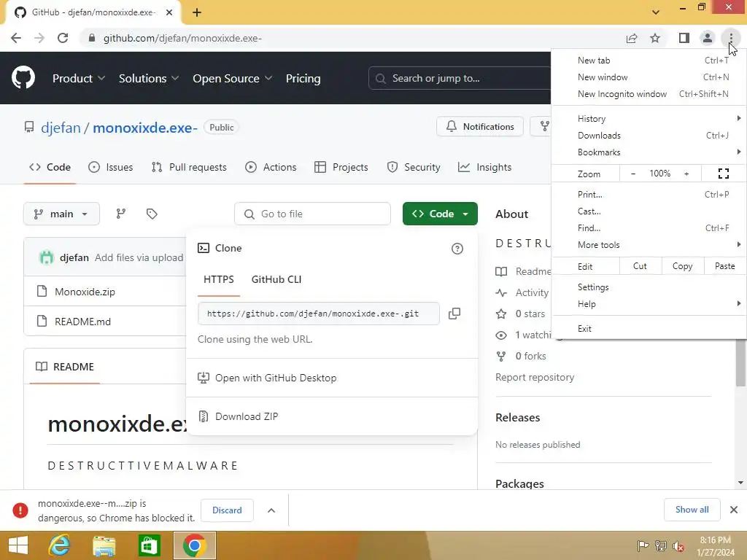747x560 pixels.
Task: View repository tags icon
Action: click(152, 214)
